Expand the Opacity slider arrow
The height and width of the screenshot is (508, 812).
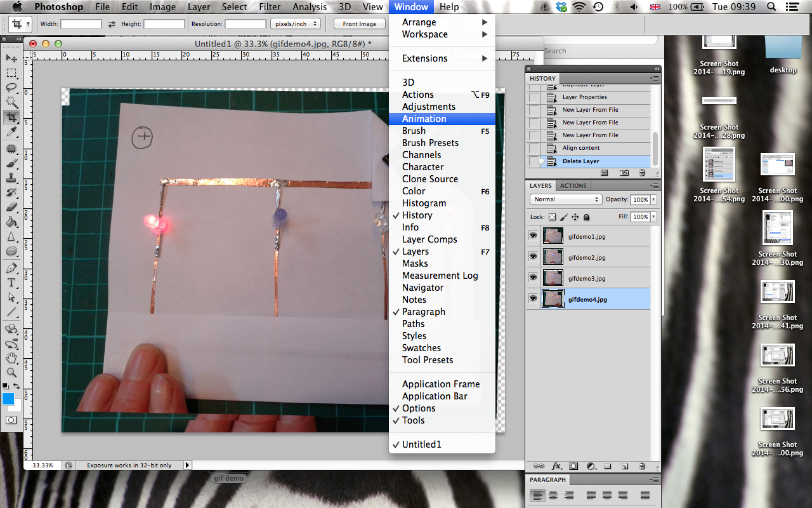(653, 199)
